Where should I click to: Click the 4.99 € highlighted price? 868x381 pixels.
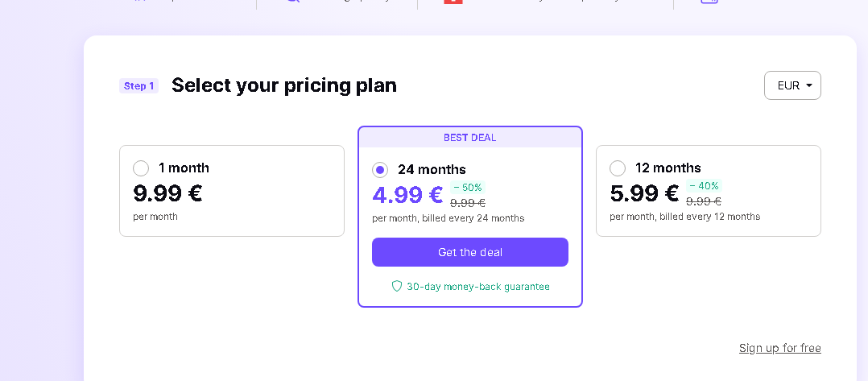pyautogui.click(x=407, y=195)
